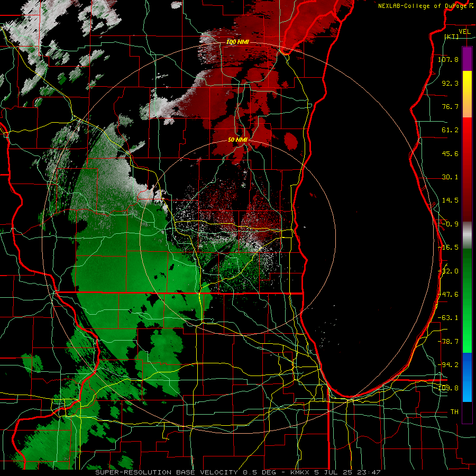
Task: Click the -32.0 scale value
Action: tap(448, 271)
